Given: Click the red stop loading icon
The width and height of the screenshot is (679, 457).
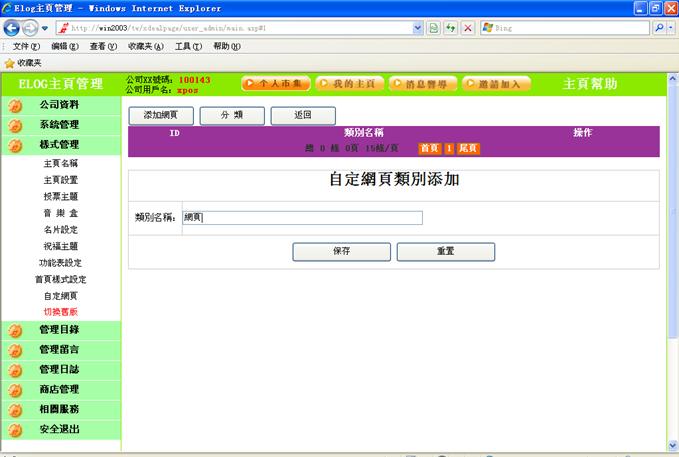Looking at the screenshot, I should (468, 28).
